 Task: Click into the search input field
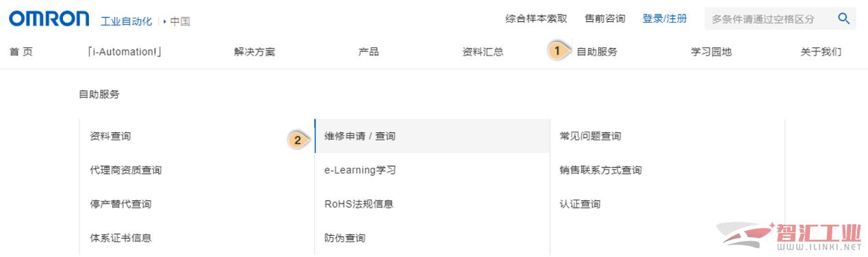(x=770, y=19)
